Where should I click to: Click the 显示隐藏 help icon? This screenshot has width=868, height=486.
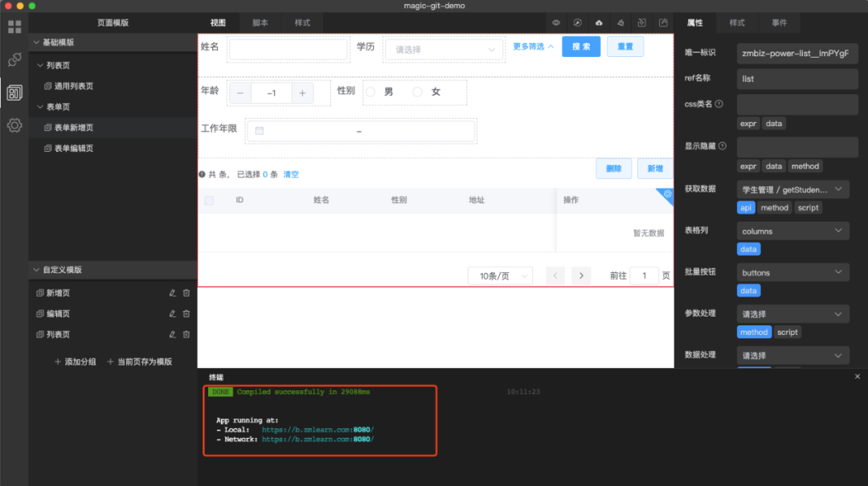(723, 146)
